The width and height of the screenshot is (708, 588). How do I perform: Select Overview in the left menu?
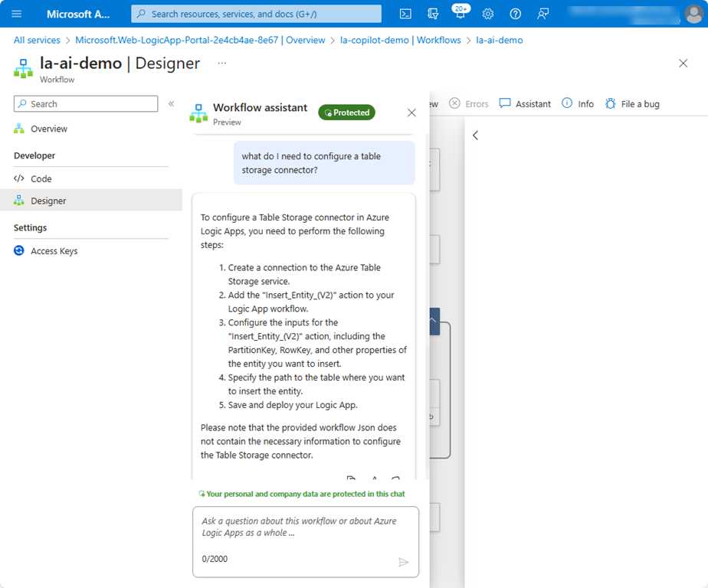49,129
